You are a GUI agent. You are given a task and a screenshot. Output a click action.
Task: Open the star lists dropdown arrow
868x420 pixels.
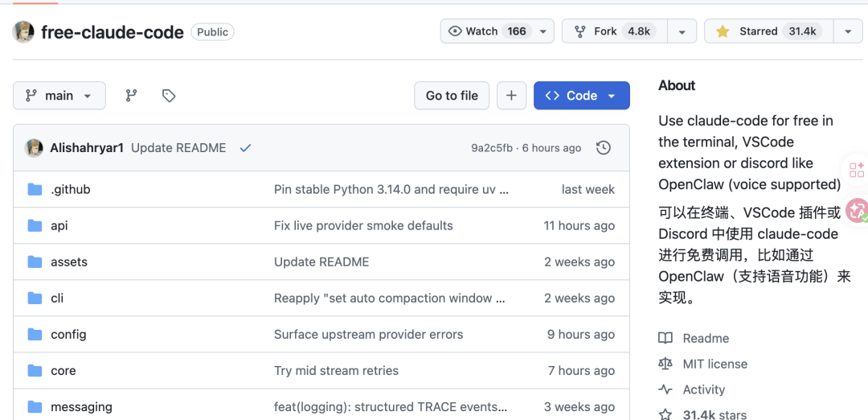(x=848, y=31)
